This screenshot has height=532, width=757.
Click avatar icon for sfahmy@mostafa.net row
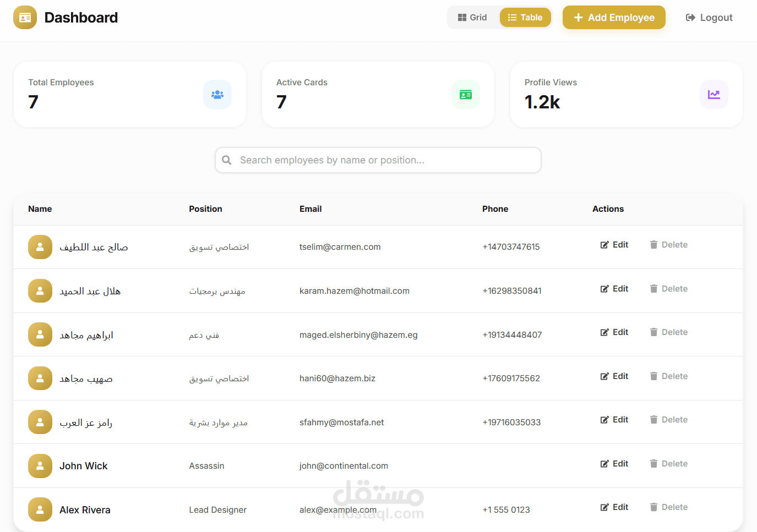[40, 422]
